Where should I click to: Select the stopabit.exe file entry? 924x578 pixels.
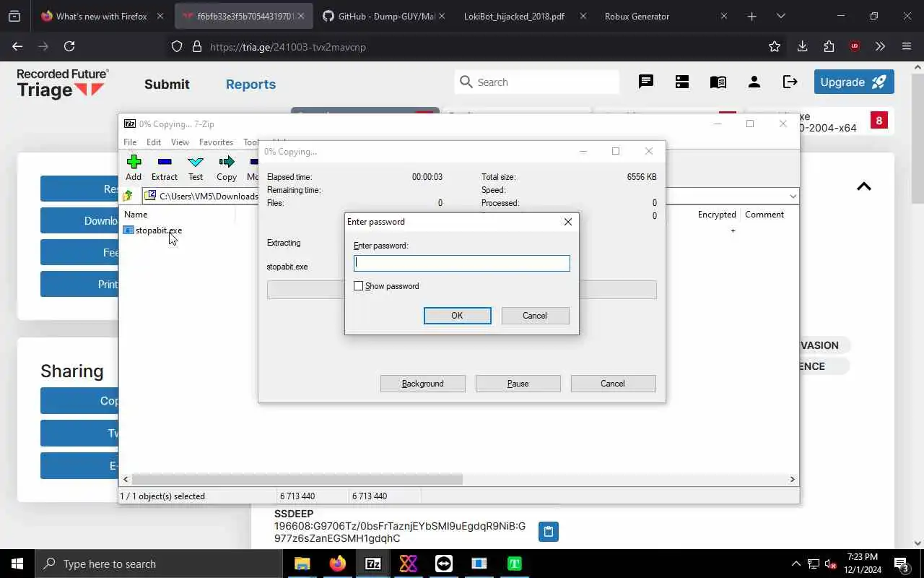pos(152,230)
